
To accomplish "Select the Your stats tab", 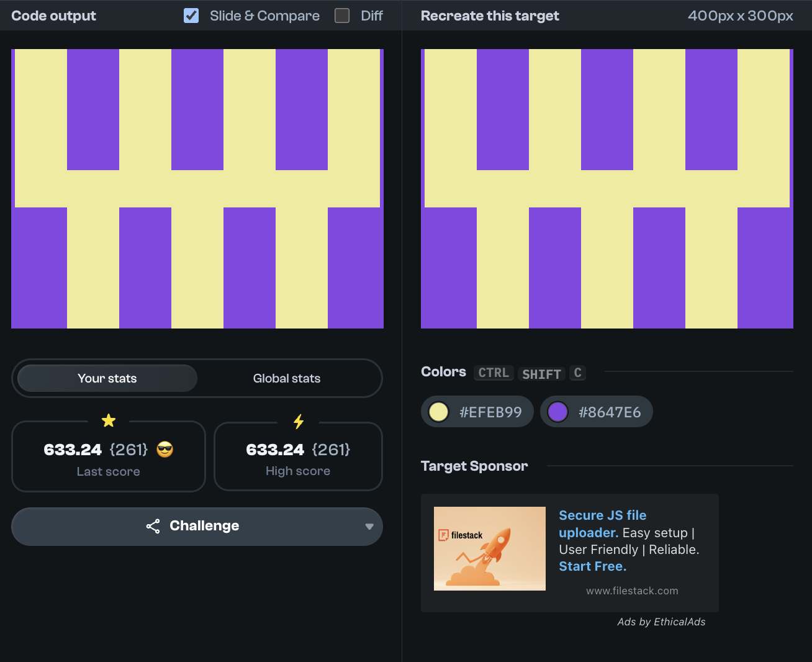I will (107, 378).
